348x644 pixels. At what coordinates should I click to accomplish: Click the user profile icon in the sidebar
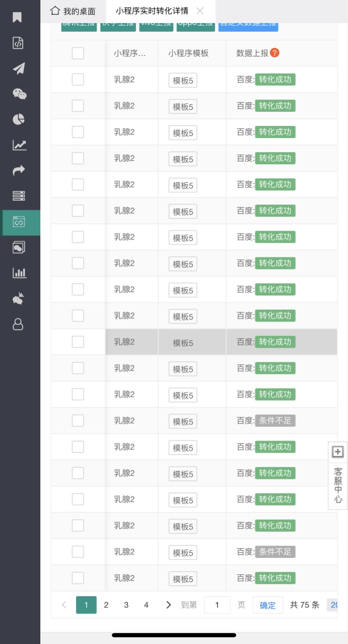18,324
